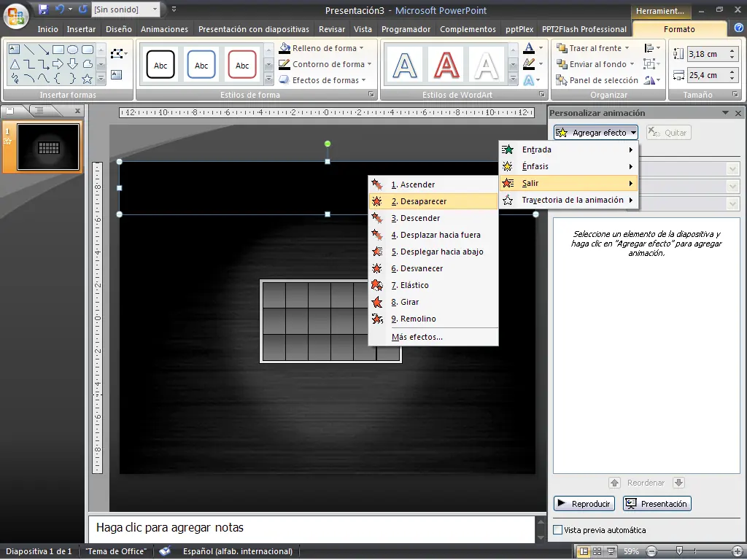
Task: Zoom in with the plus button
Action: point(738,551)
